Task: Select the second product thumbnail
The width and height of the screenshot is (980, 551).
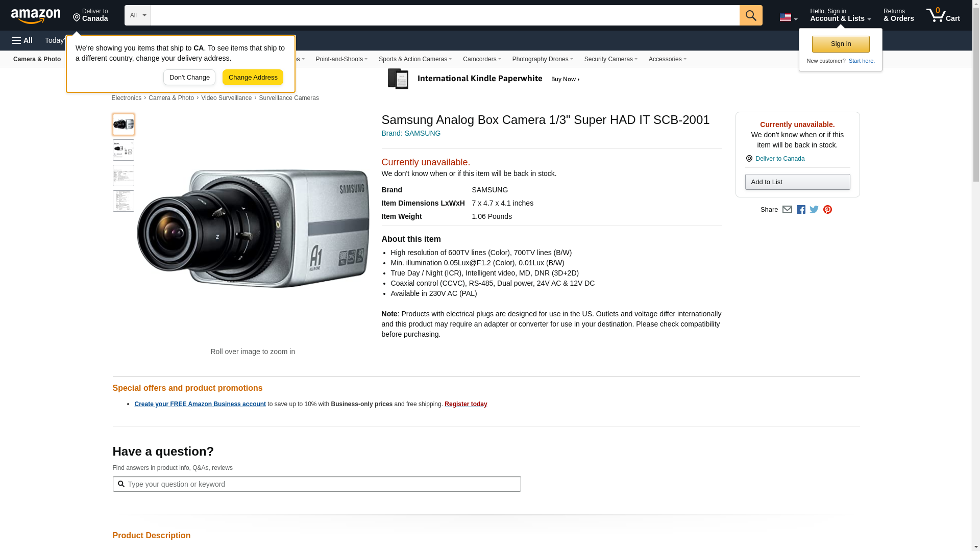Action: tap(124, 150)
